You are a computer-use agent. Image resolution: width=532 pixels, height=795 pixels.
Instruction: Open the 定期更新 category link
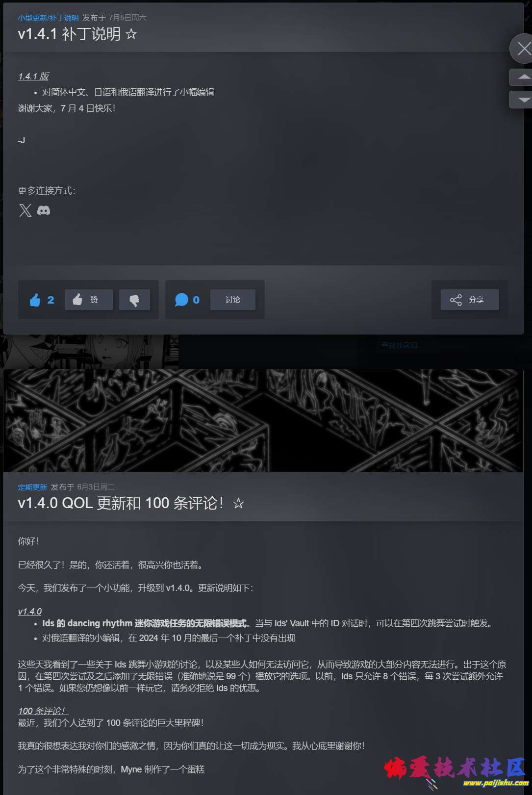click(32, 487)
